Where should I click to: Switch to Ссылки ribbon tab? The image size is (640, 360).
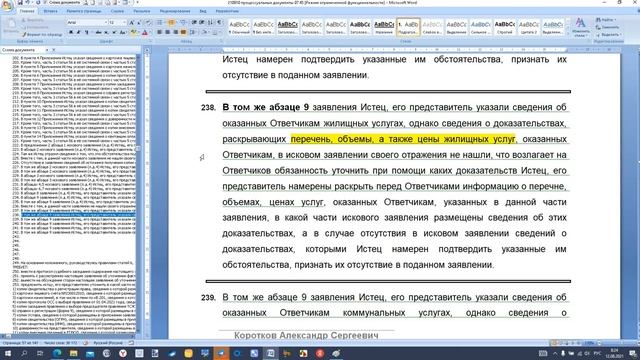tap(118, 11)
